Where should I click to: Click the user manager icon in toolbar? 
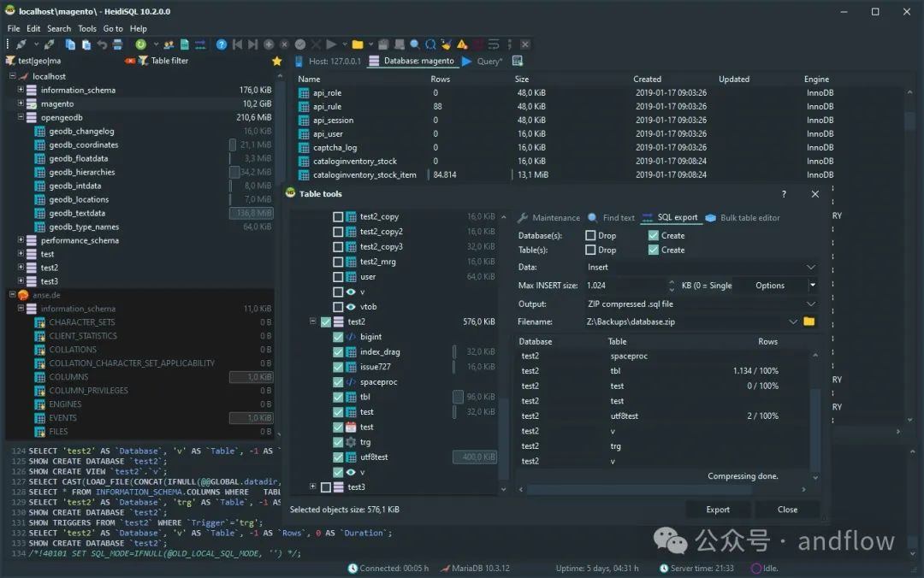169,44
